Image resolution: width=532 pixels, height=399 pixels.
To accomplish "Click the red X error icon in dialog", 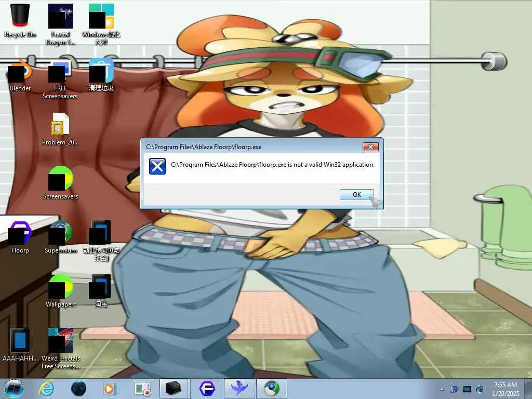I will pyautogui.click(x=157, y=166).
